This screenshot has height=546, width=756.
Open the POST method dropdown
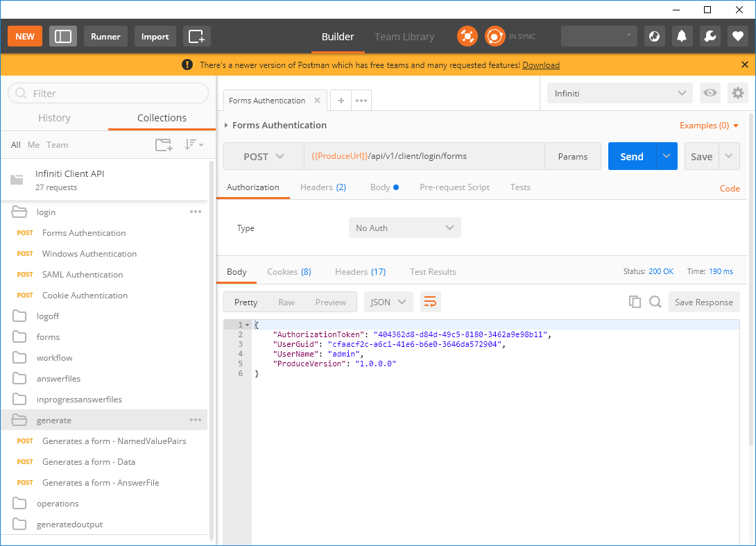pyautogui.click(x=264, y=157)
